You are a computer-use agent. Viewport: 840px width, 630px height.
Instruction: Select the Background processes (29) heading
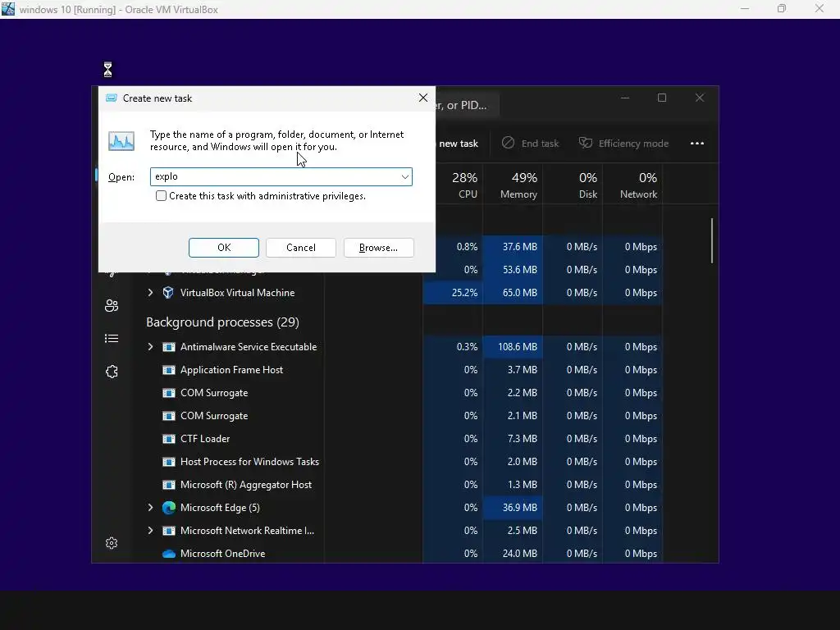pyautogui.click(x=223, y=322)
